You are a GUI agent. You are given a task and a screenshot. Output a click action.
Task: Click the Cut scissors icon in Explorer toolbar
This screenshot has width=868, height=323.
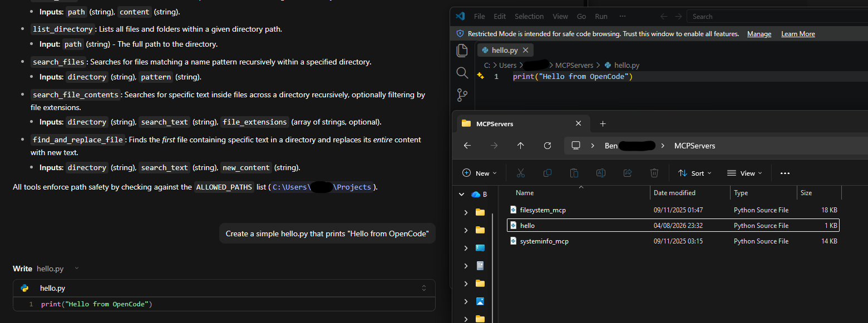click(521, 173)
